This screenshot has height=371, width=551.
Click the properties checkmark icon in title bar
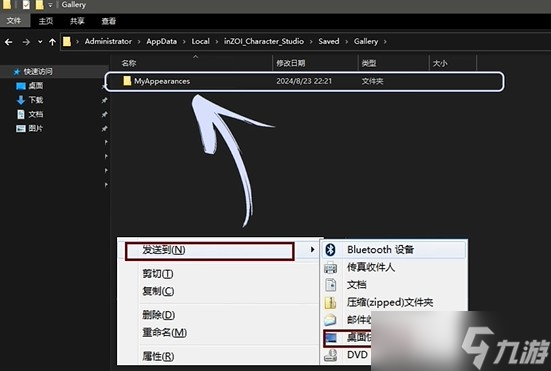coord(26,5)
